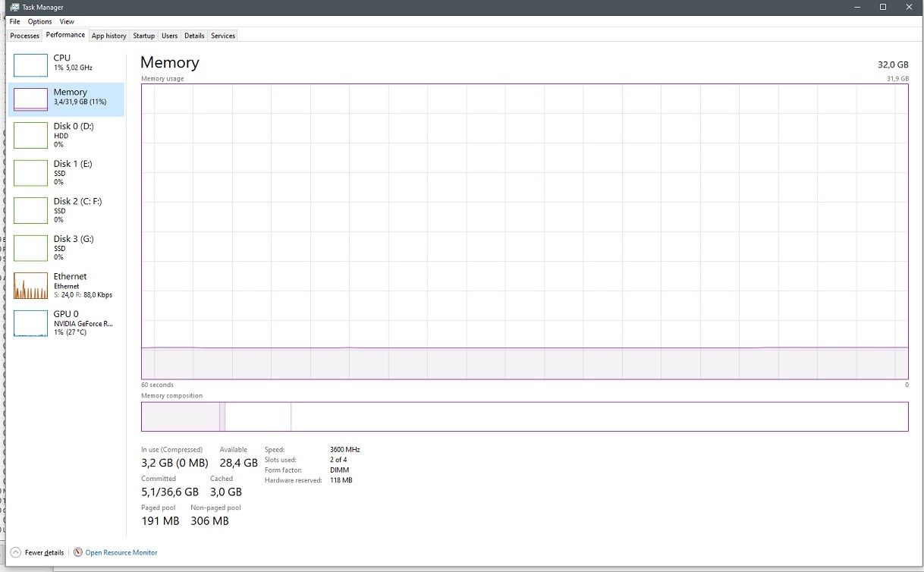Click the Cached 3,0 GB value

226,492
